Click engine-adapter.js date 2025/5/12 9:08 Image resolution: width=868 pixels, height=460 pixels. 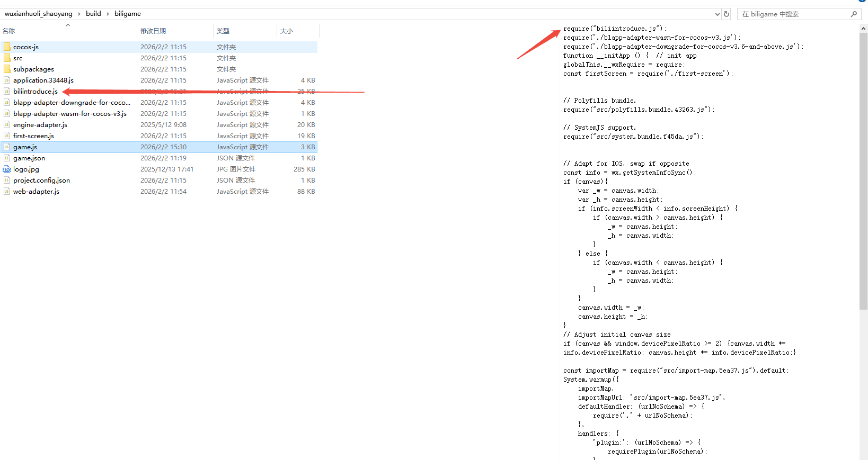(x=163, y=125)
